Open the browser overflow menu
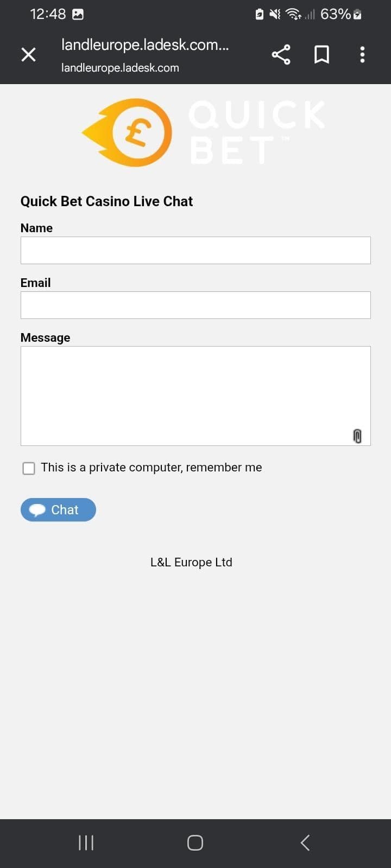Screen dimensions: 391x868 point(362,54)
